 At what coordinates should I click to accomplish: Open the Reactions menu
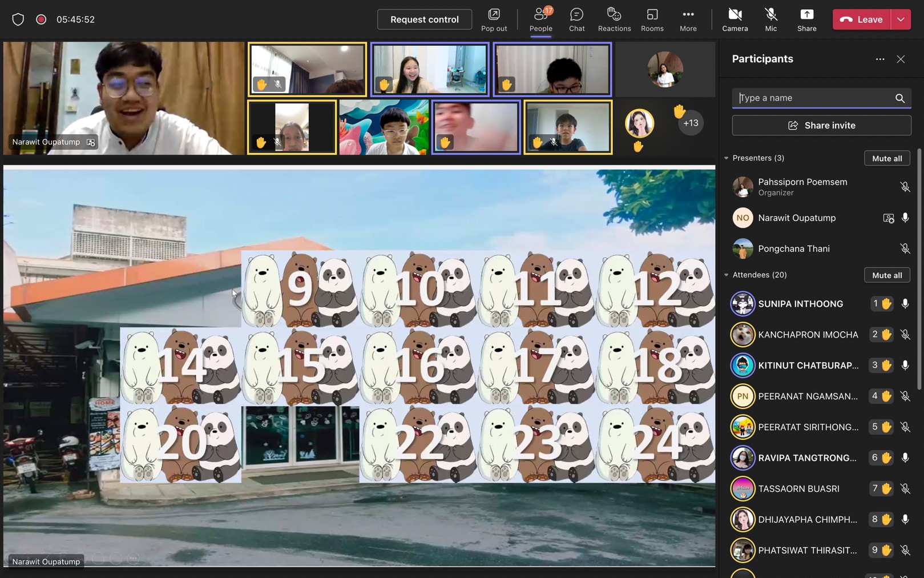coord(614,19)
